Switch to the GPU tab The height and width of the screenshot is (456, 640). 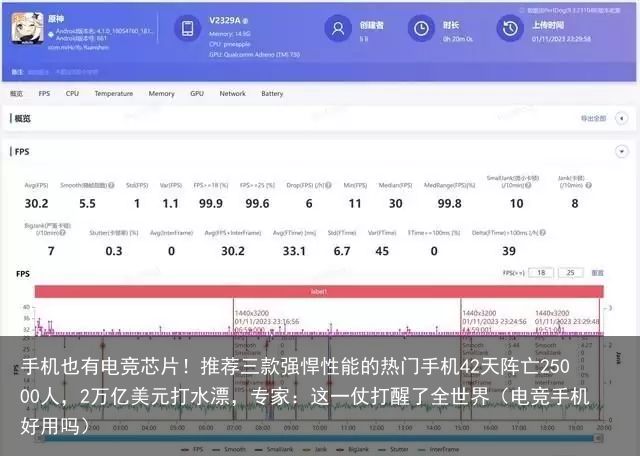coord(197,93)
